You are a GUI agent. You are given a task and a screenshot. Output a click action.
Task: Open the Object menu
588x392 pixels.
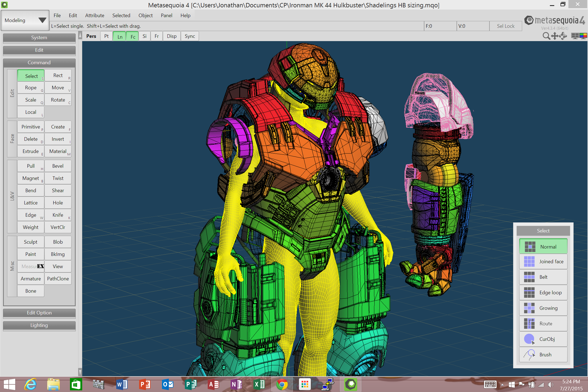146,16
